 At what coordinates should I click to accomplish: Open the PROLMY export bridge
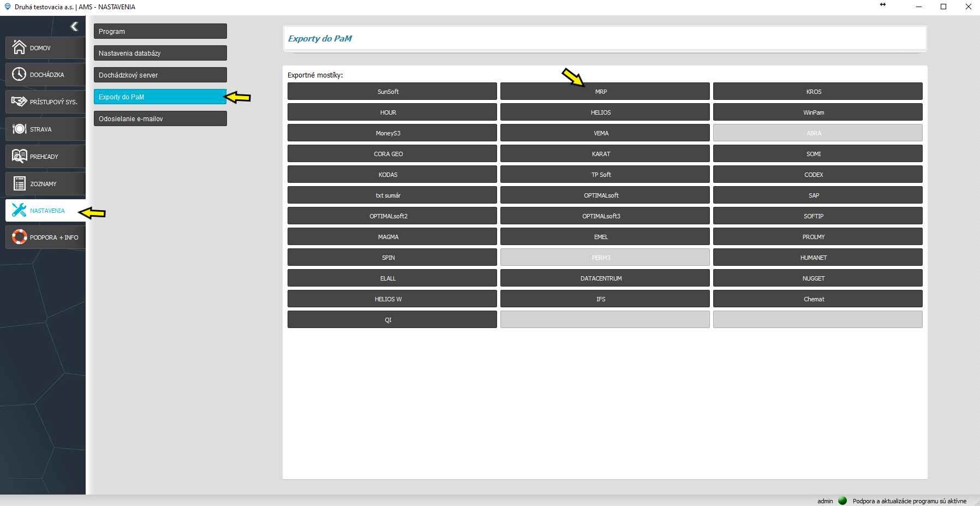click(817, 236)
